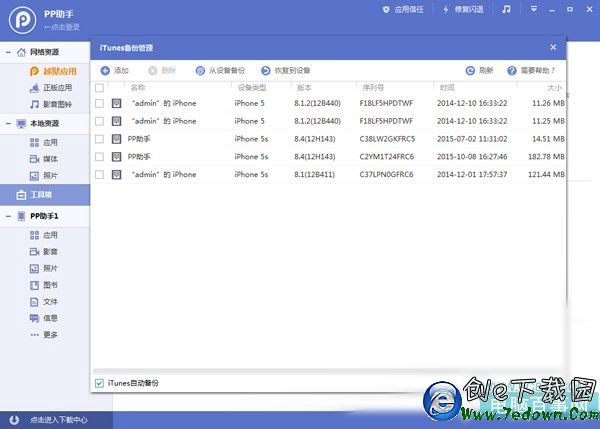Click 从设备备份 toolbar button
Image resolution: width=600 pixels, height=429 pixels.
[220, 70]
